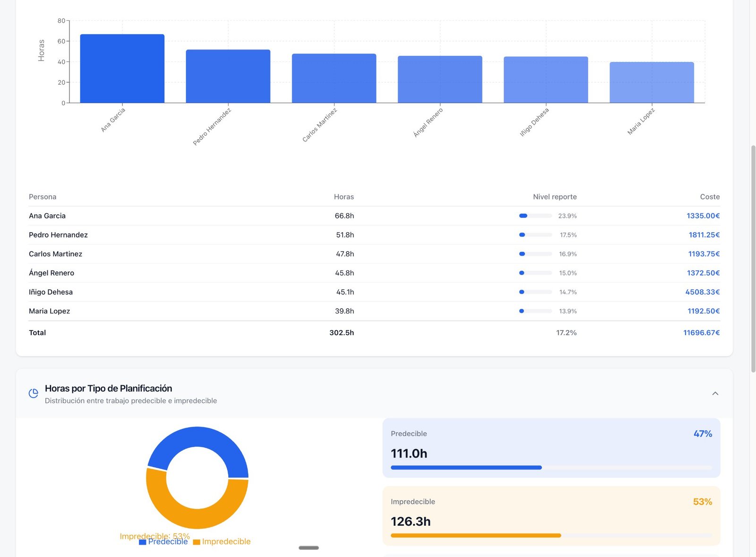Select the Persona column header

tap(42, 197)
